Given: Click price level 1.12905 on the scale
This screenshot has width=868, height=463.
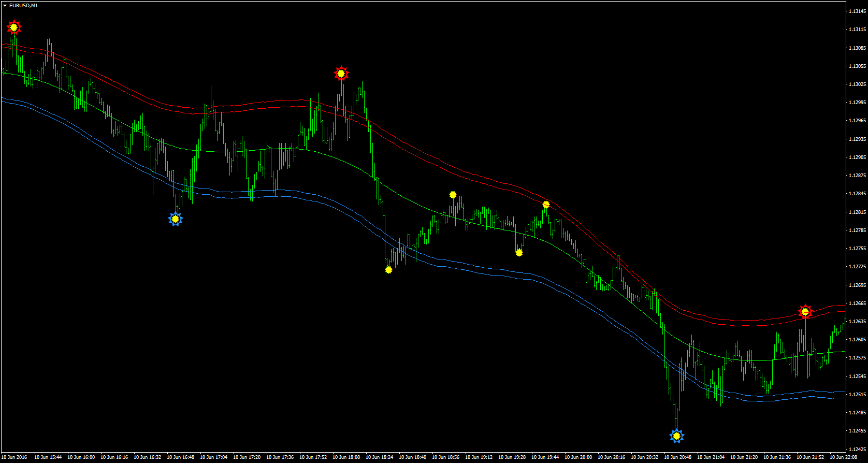Looking at the screenshot, I should point(857,157).
